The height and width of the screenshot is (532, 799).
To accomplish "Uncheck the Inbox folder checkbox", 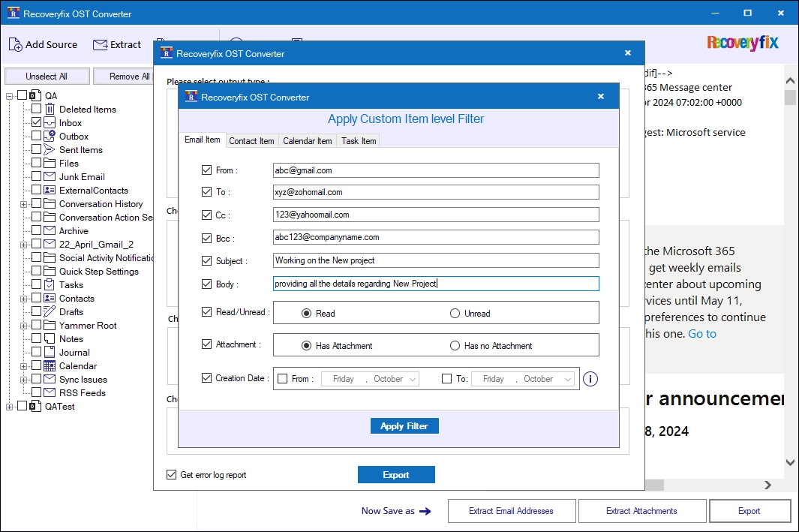I will (36, 122).
